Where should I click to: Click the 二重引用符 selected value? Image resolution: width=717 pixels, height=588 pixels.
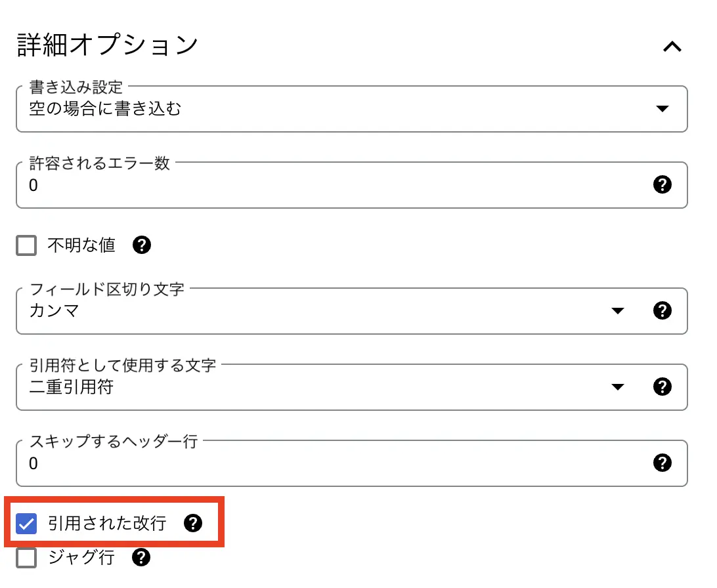72,387
